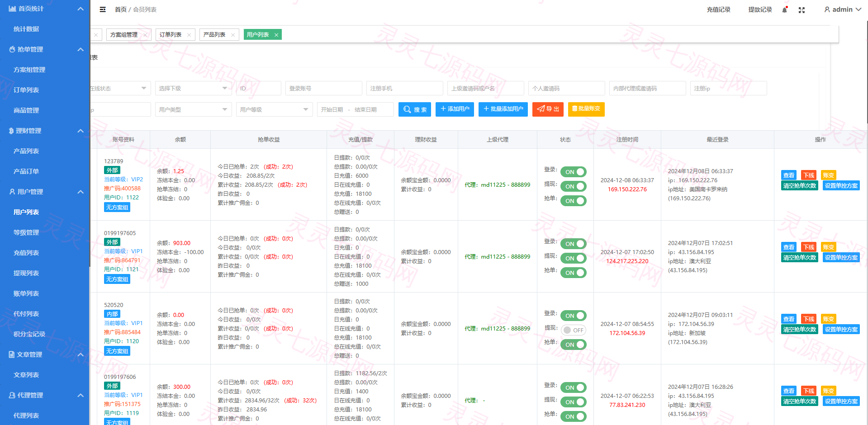Collapse the 理财管理 sidebar chevron
The height and width of the screenshot is (425, 868).
click(81, 131)
